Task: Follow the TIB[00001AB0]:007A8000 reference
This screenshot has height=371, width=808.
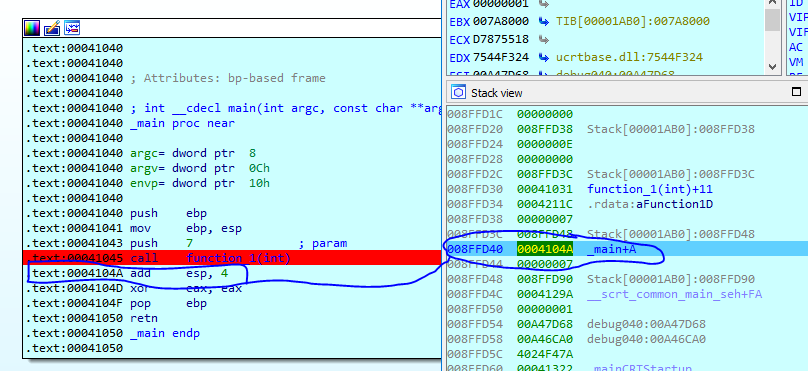Action: pyautogui.click(x=633, y=22)
